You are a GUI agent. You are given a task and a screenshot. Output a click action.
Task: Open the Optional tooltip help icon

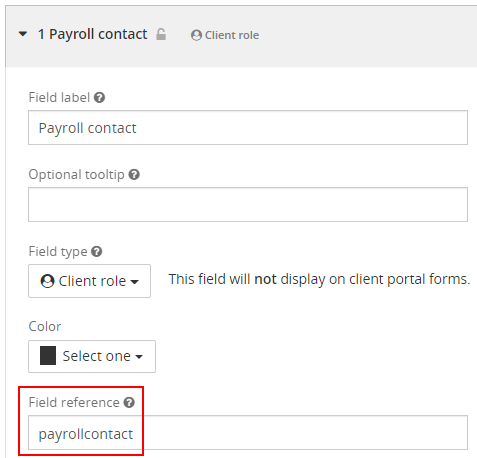click(134, 174)
